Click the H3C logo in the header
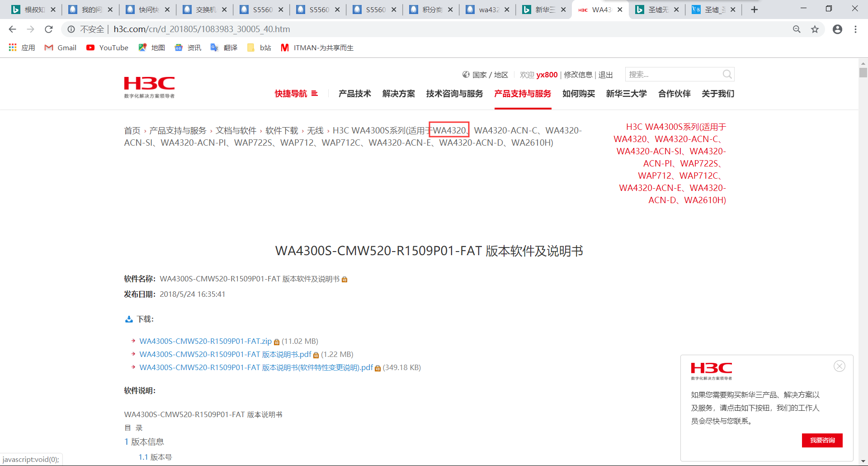Image resolution: width=868 pixels, height=466 pixels. point(149,87)
